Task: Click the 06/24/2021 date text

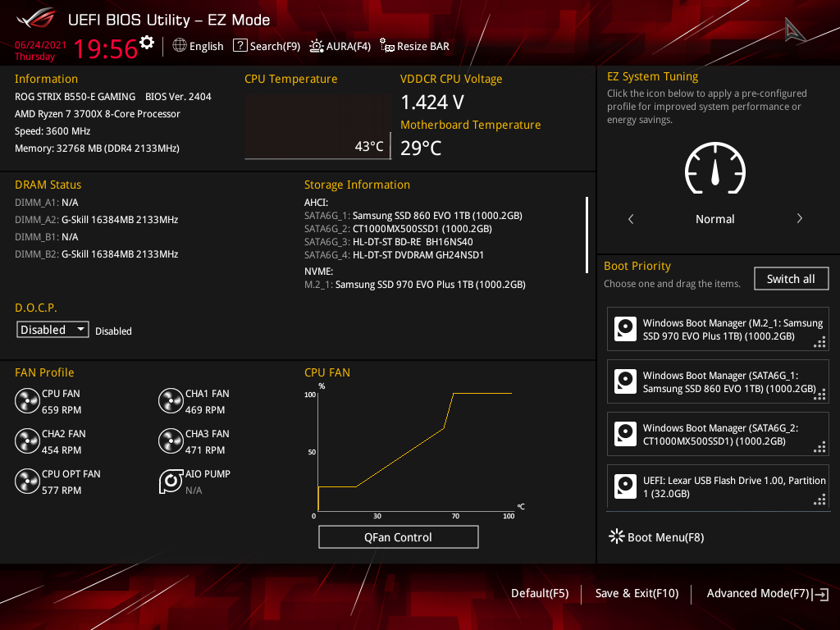Action: (40, 45)
